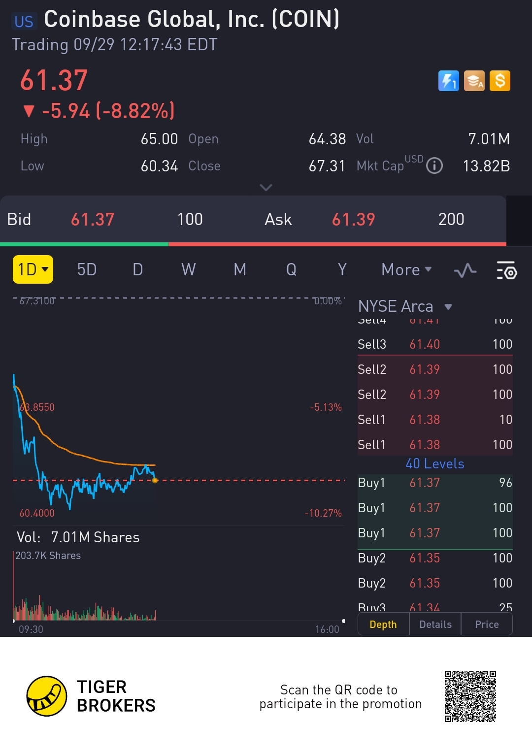
Task: Tap the Ask price 61.39
Action: pos(354,219)
